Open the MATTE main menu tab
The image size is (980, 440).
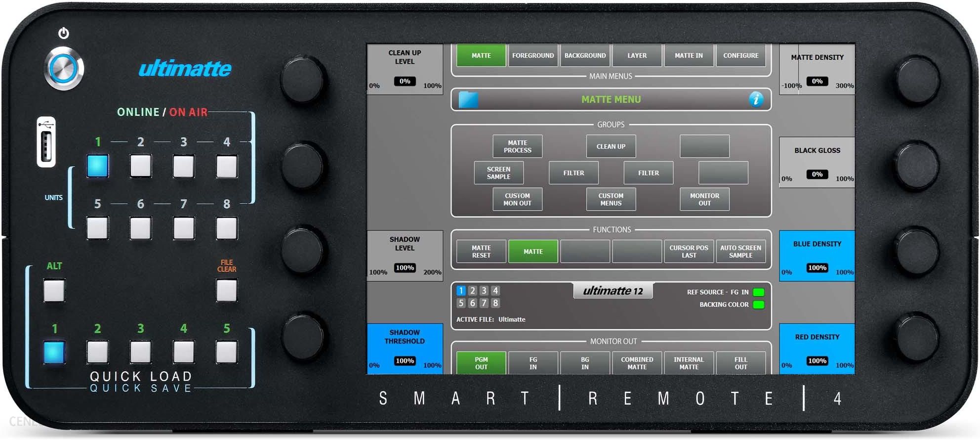tap(481, 55)
